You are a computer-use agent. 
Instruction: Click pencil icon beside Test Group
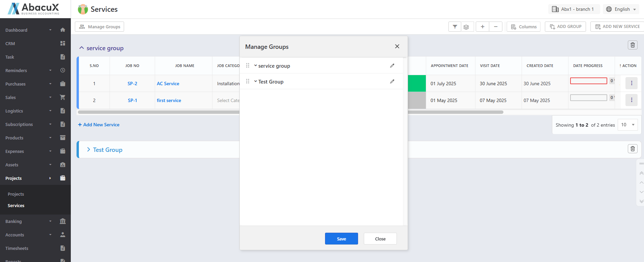click(392, 81)
